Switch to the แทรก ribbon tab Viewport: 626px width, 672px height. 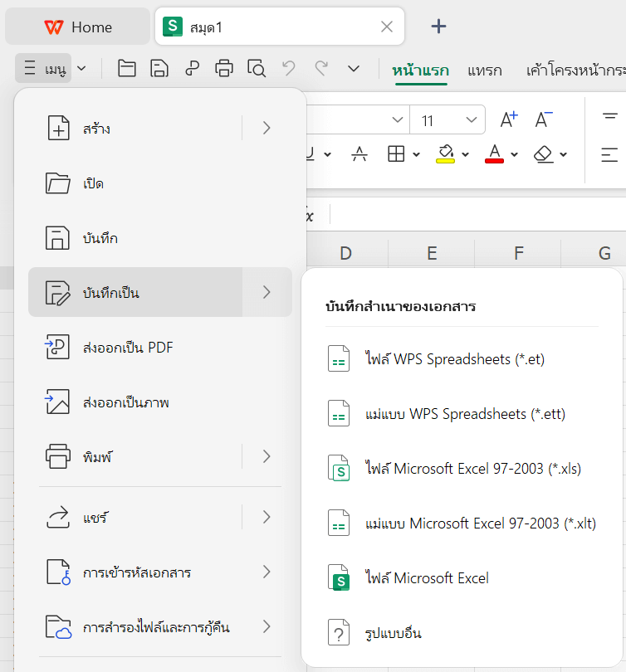(485, 70)
